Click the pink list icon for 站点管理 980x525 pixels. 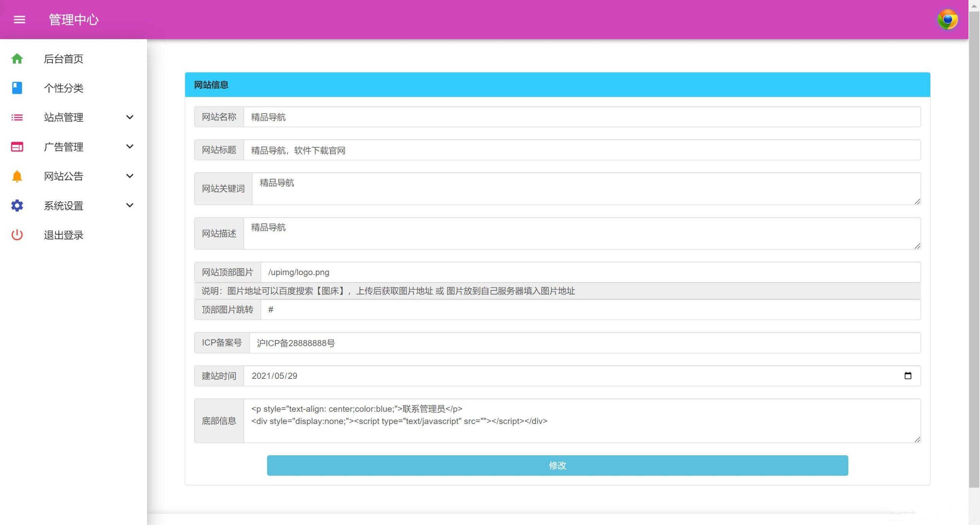click(x=17, y=117)
